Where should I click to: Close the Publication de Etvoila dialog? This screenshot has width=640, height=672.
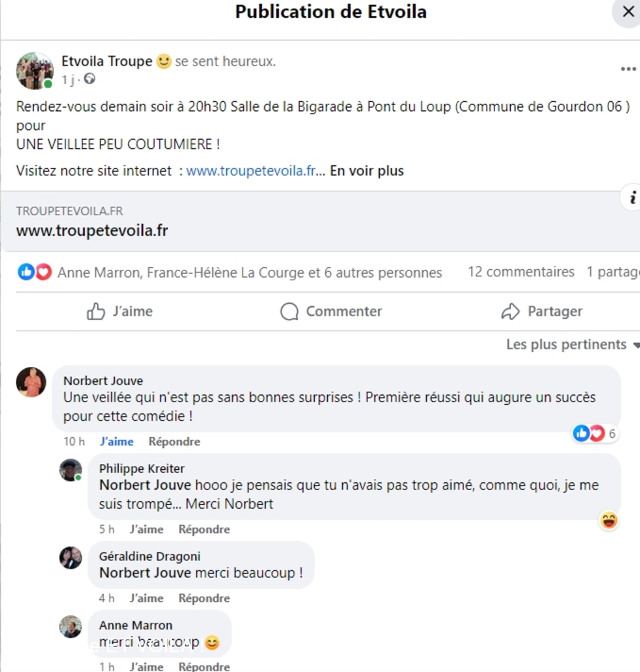click(x=628, y=12)
